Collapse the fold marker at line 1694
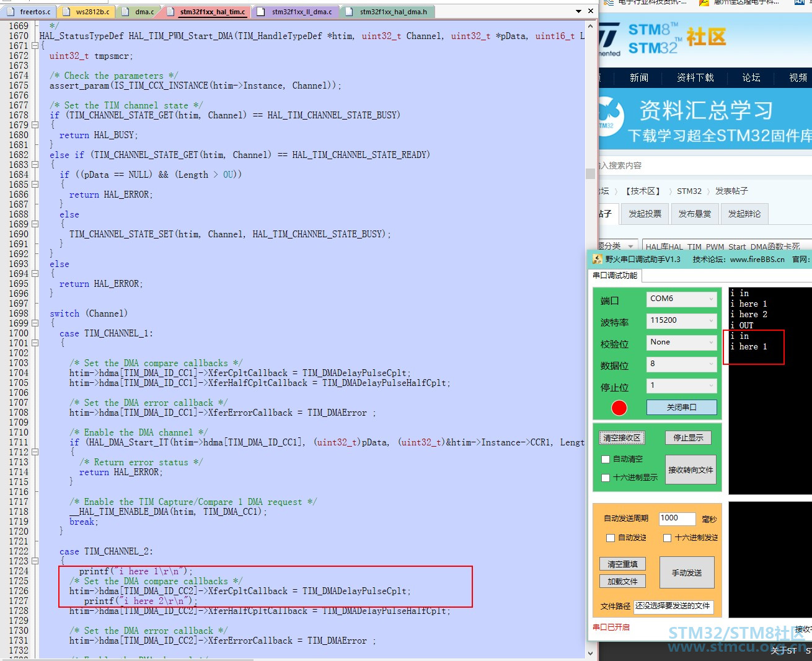Viewport: 812px width, 661px height. pyautogui.click(x=35, y=274)
